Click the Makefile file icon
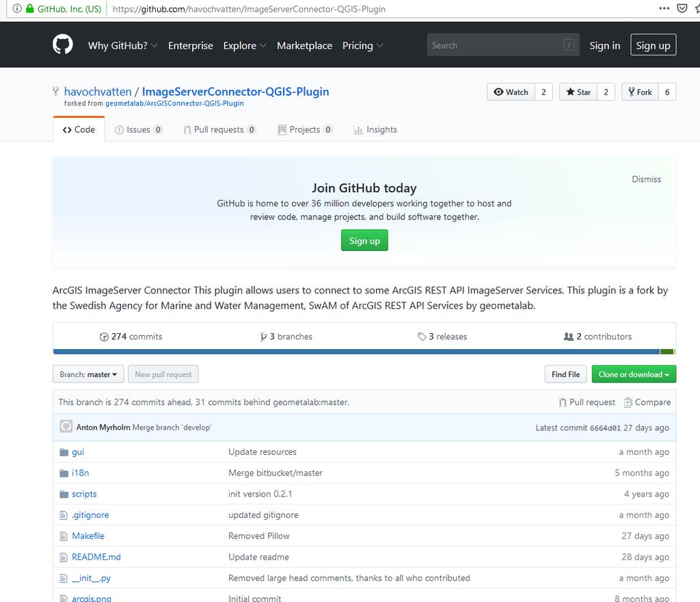The width and height of the screenshot is (700, 602). [64, 536]
